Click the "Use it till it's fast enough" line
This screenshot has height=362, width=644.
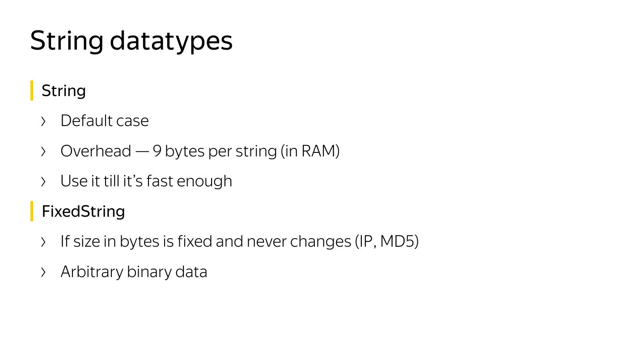tap(146, 181)
